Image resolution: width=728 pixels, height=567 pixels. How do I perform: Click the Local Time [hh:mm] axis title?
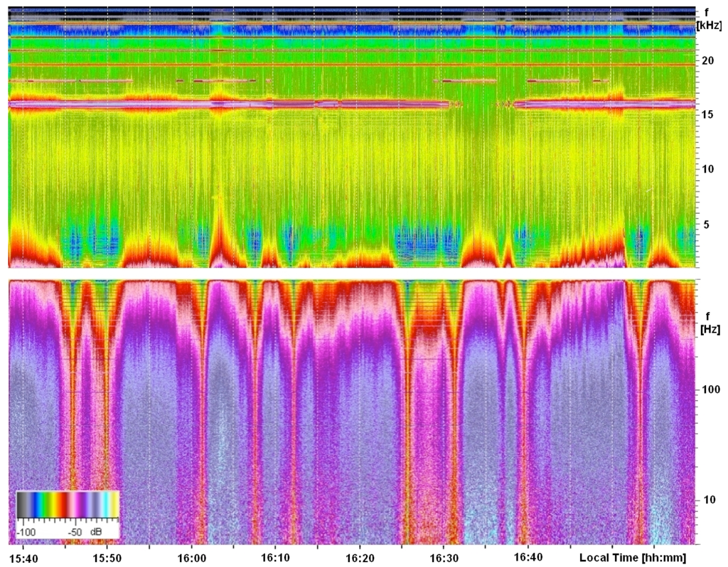point(633,558)
